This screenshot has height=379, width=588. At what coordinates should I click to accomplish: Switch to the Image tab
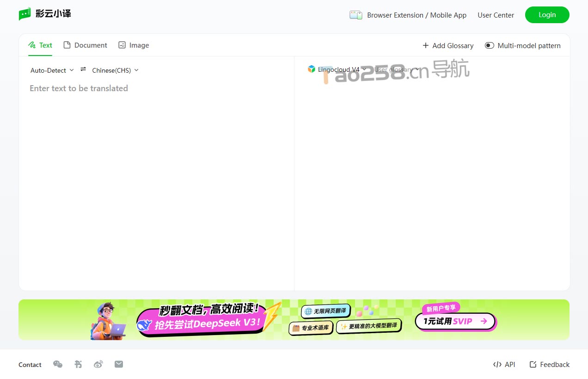(x=134, y=45)
